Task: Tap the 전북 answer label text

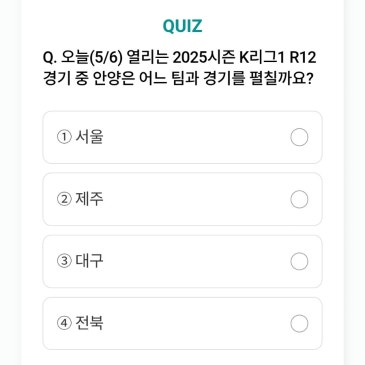Action: [x=89, y=323]
